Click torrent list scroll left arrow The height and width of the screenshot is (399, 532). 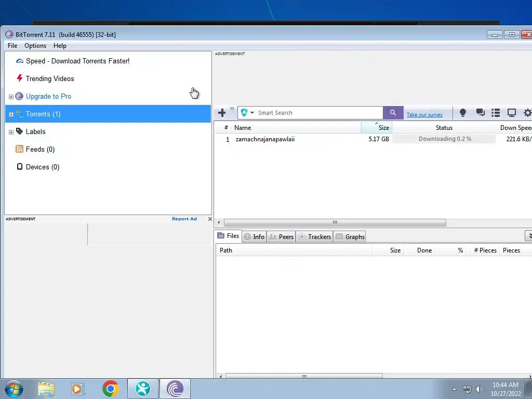tap(219, 222)
